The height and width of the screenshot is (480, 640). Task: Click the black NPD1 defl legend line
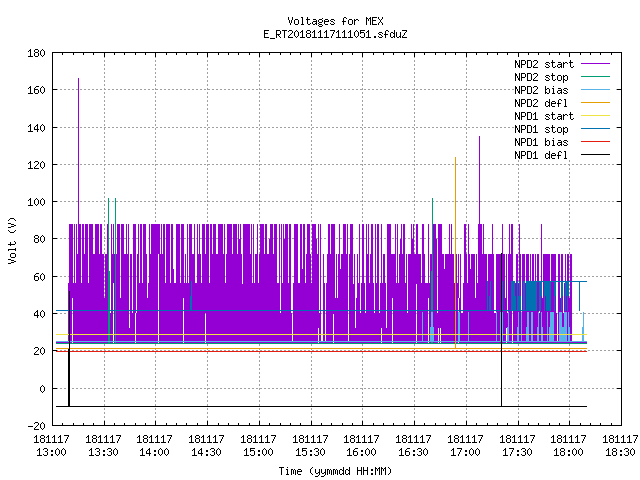(x=595, y=155)
